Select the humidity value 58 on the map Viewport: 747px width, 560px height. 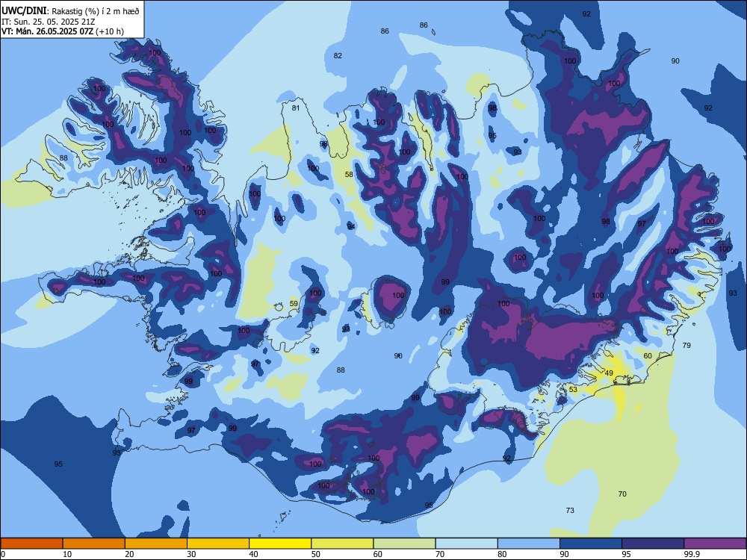(349, 175)
